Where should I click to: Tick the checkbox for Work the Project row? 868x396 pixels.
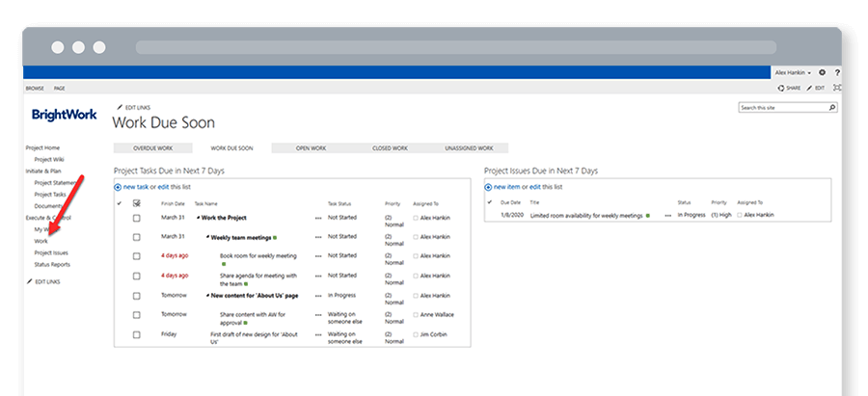point(136,218)
